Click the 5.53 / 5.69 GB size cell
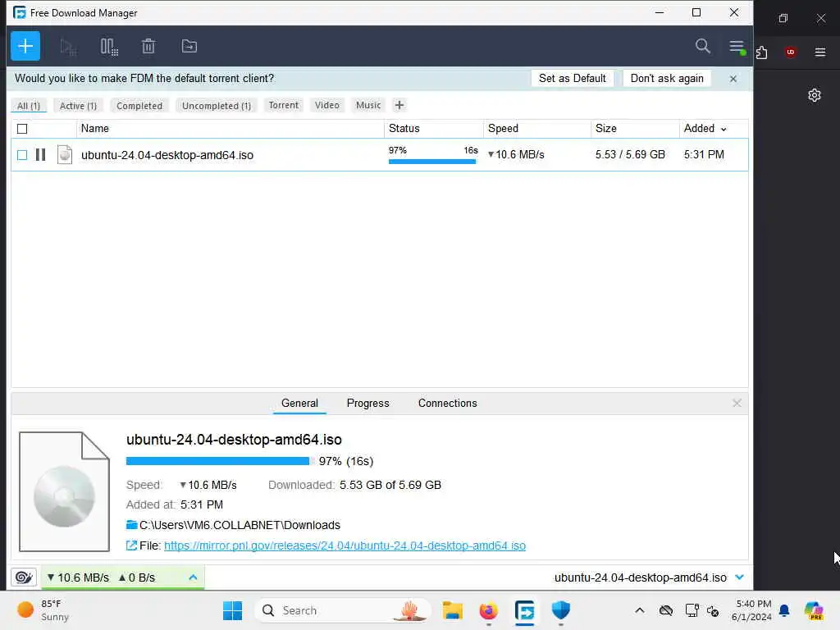The height and width of the screenshot is (630, 840). pyautogui.click(x=630, y=155)
